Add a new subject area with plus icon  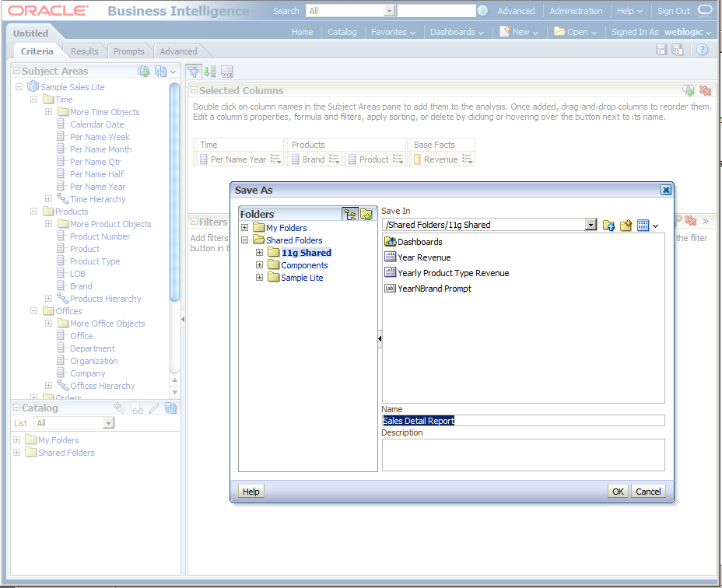145,71
